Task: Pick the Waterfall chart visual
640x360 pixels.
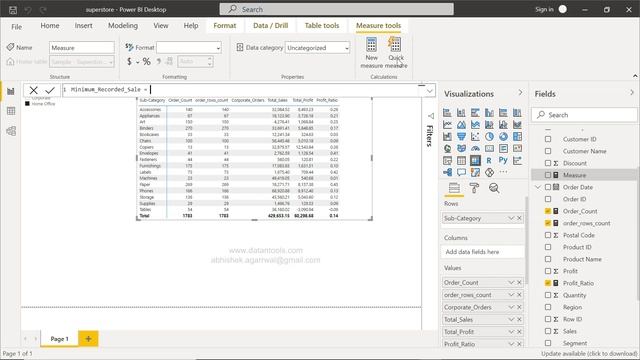Action: tap(447, 137)
